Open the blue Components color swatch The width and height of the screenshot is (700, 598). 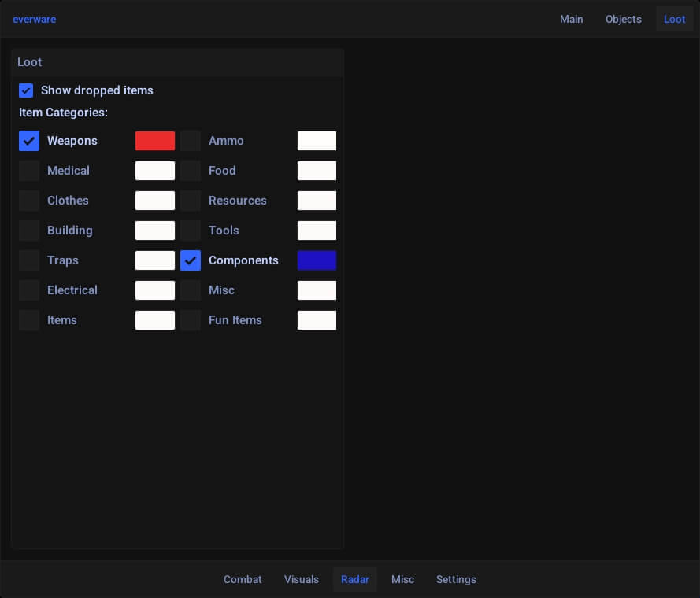pyautogui.click(x=317, y=260)
